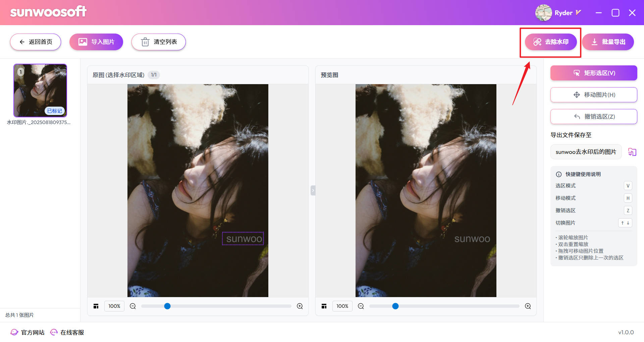The width and height of the screenshot is (644, 342).
Task: Click the fit-to-window icon under preview image
Action: [324, 306]
